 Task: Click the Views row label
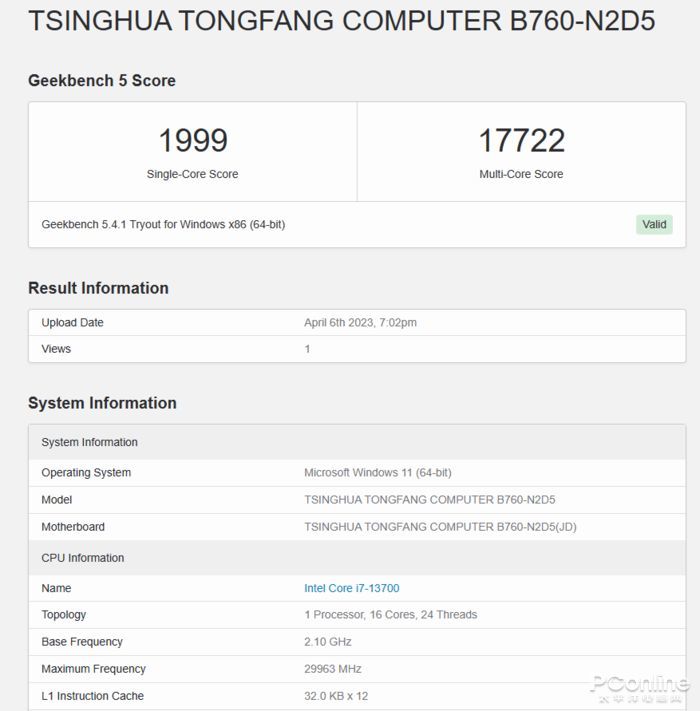pyautogui.click(x=56, y=349)
